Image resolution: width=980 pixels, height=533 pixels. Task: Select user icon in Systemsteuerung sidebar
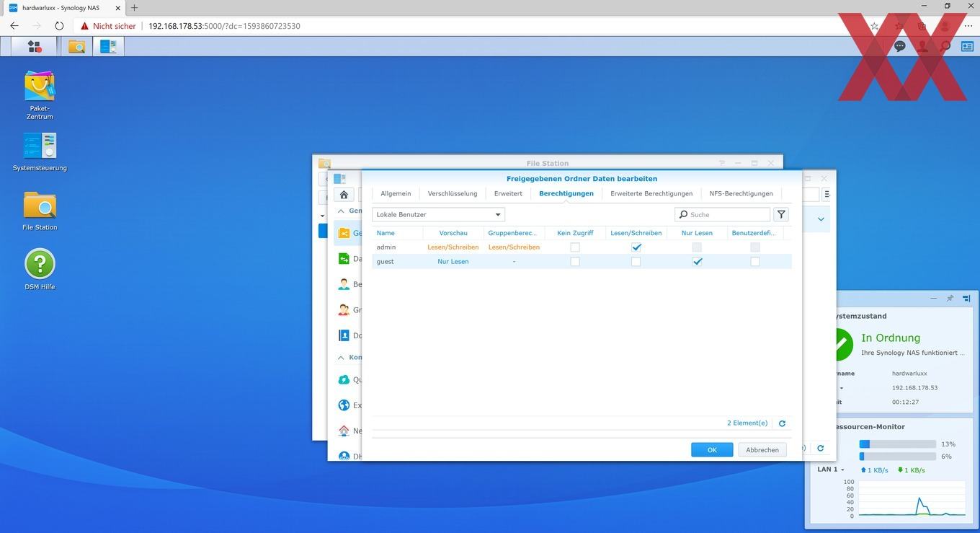point(344,284)
